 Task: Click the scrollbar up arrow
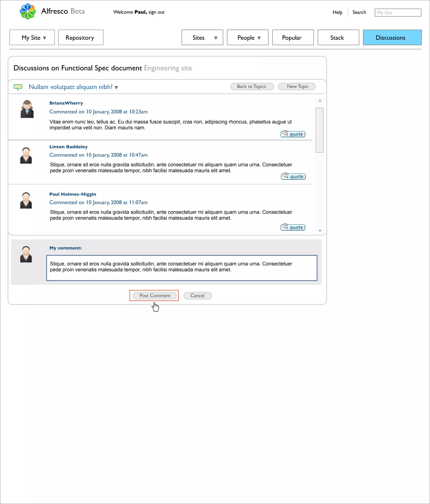tap(320, 100)
